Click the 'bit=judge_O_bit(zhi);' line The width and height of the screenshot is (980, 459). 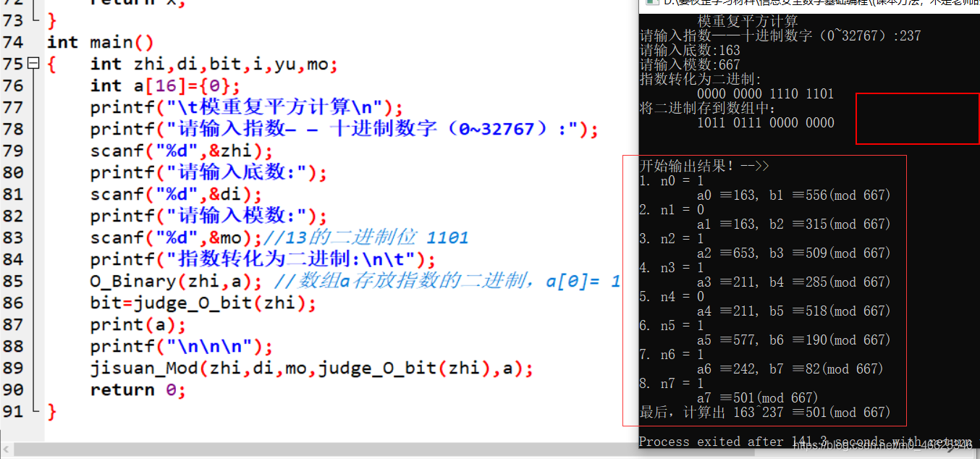(x=203, y=303)
